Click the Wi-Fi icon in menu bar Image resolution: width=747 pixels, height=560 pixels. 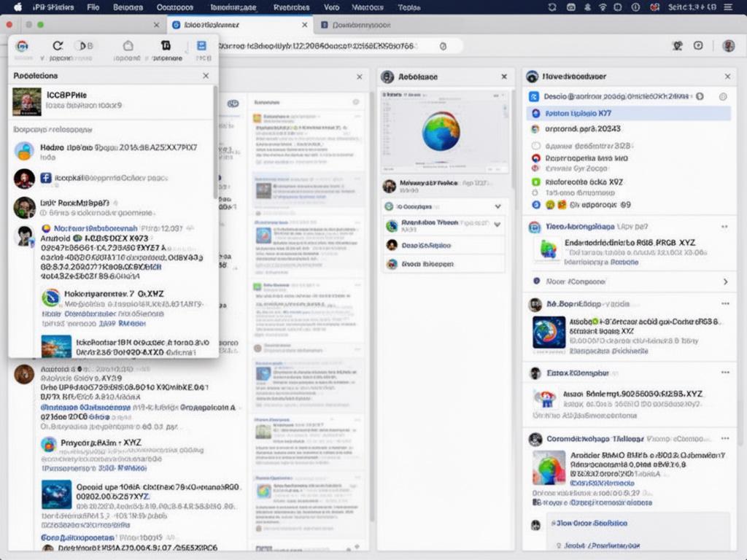603,7
